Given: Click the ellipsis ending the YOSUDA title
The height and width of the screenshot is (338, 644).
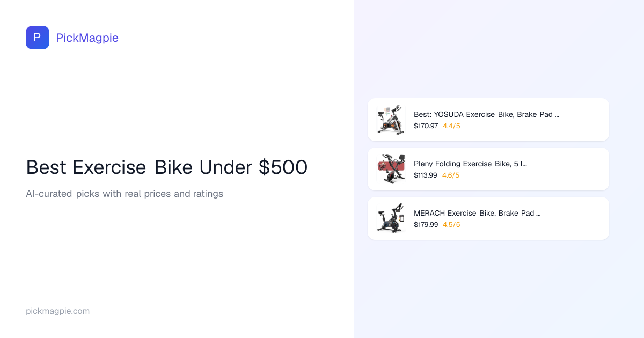Looking at the screenshot, I should [557, 115].
